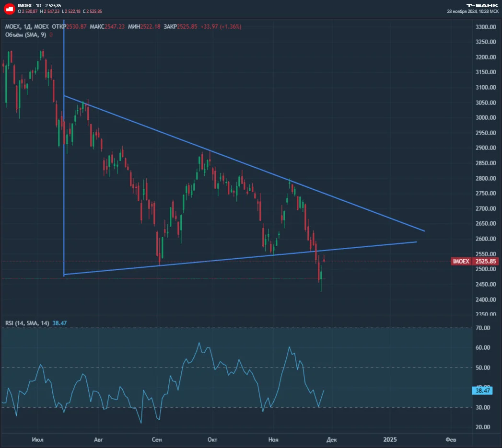Click the T-БАНК logo in the header

point(482,5)
